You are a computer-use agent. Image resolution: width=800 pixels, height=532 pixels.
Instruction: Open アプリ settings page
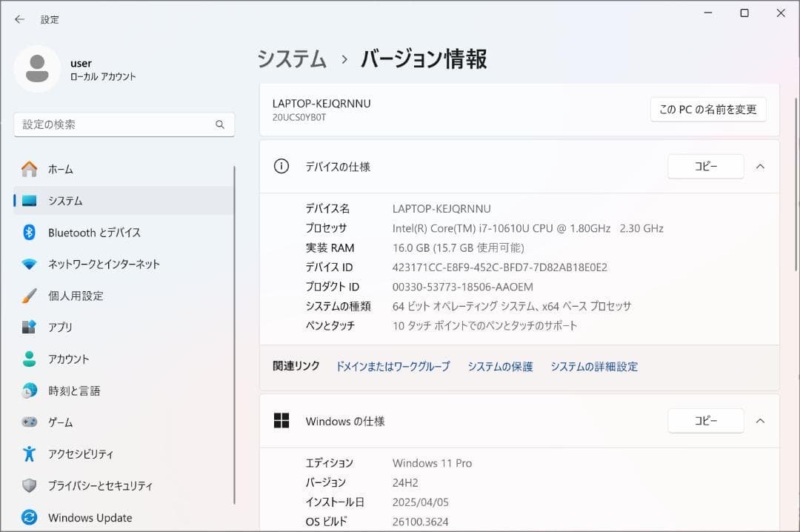[x=124, y=327]
